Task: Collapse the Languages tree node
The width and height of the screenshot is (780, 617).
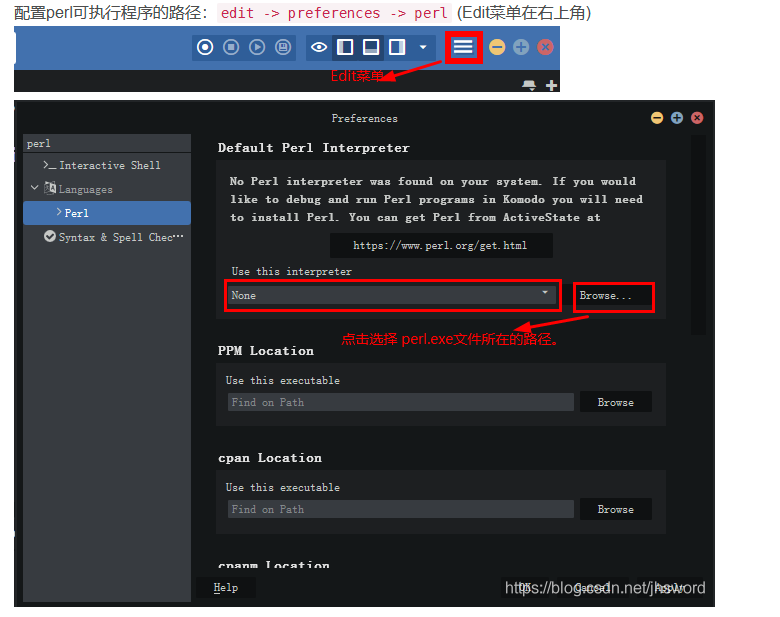Action: pos(34,188)
